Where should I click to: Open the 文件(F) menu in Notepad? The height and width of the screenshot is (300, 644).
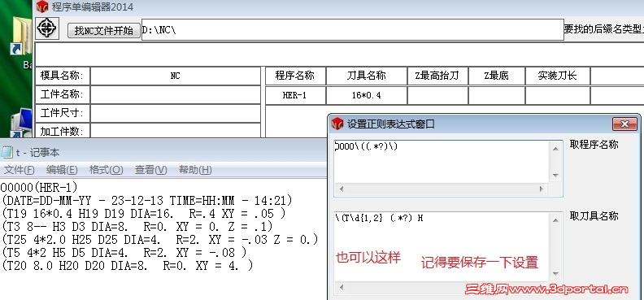pos(19,169)
